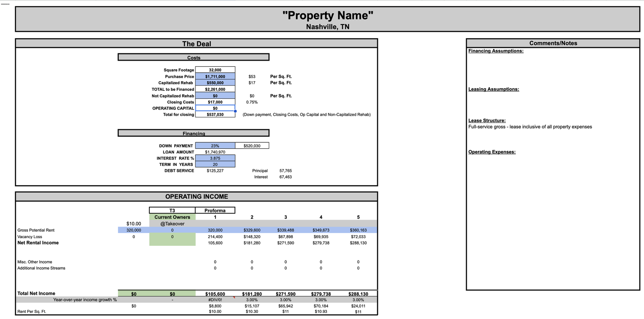This screenshot has width=644, height=319.
Task: Select The Deal section header
Action: tap(197, 43)
